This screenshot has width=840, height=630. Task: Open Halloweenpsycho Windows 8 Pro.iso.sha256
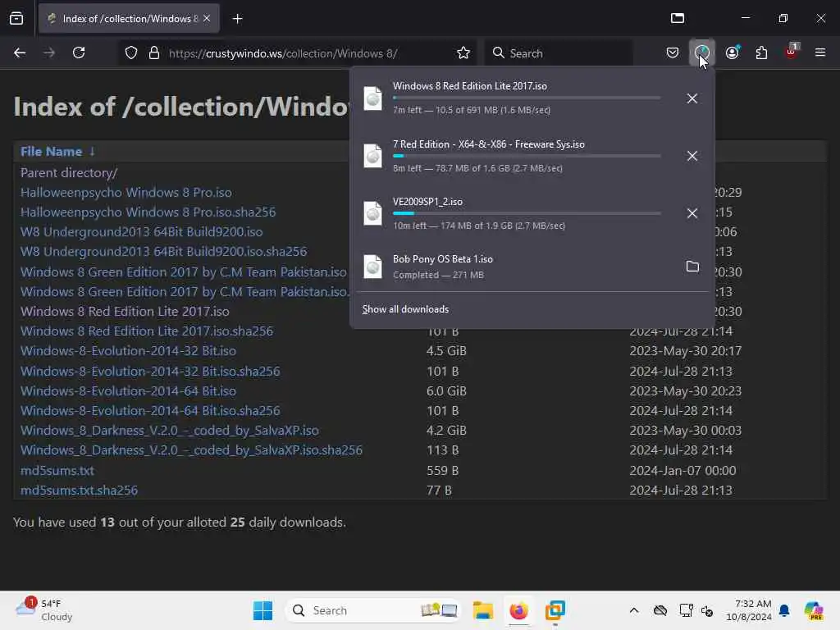(x=148, y=212)
